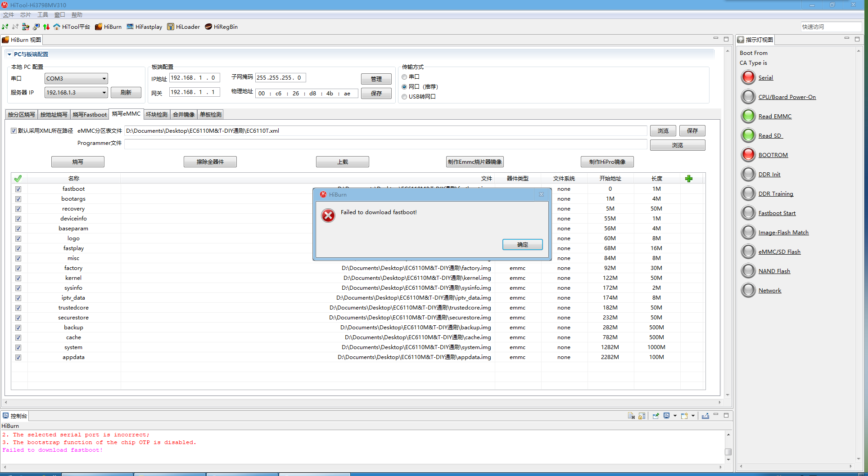
Task: Switch to the 合并镜像 tab
Action: coord(184,115)
